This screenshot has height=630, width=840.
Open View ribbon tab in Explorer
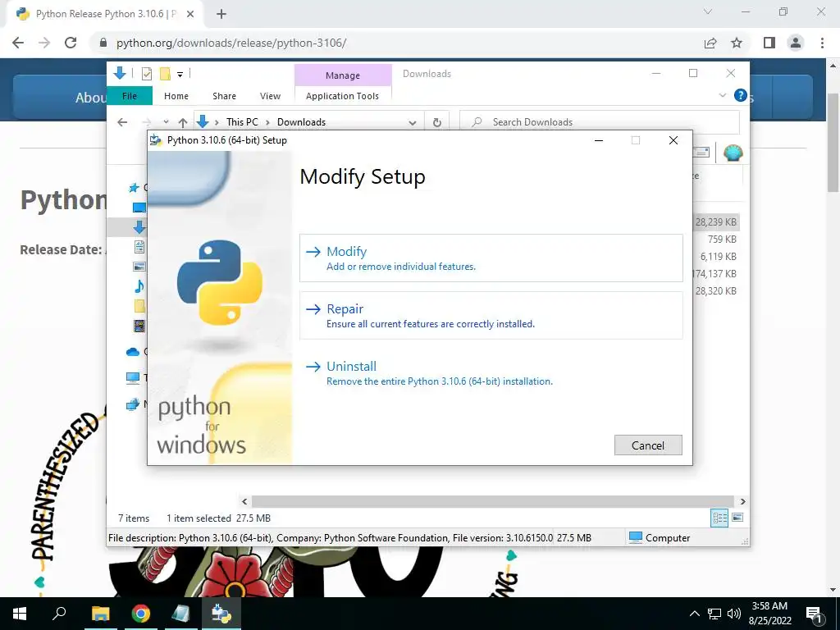[x=270, y=96]
